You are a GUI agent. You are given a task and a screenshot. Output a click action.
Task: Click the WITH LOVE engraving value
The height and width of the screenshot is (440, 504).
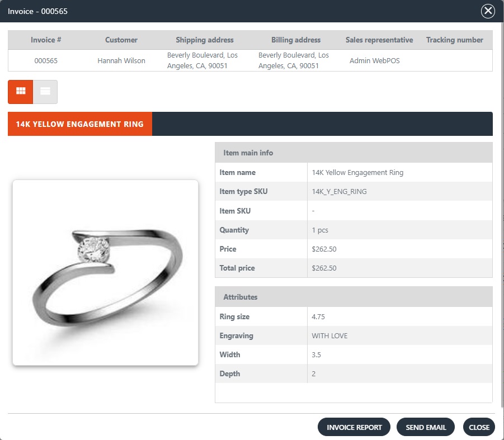[329, 336]
